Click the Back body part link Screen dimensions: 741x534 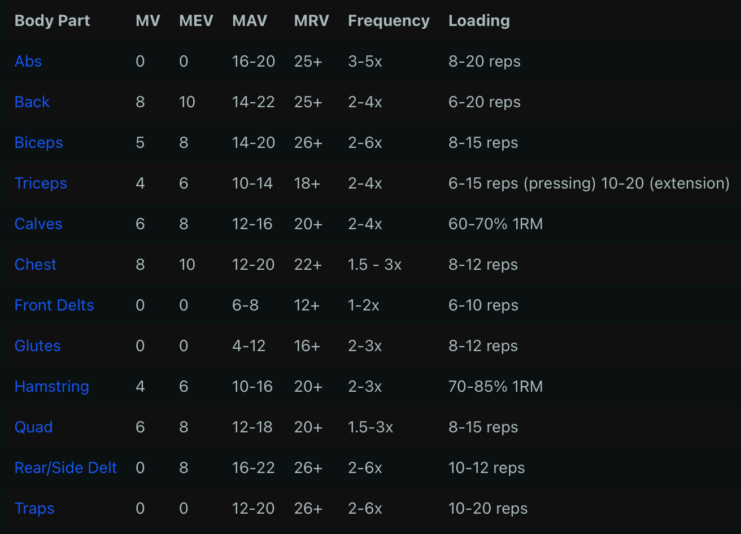(x=32, y=102)
